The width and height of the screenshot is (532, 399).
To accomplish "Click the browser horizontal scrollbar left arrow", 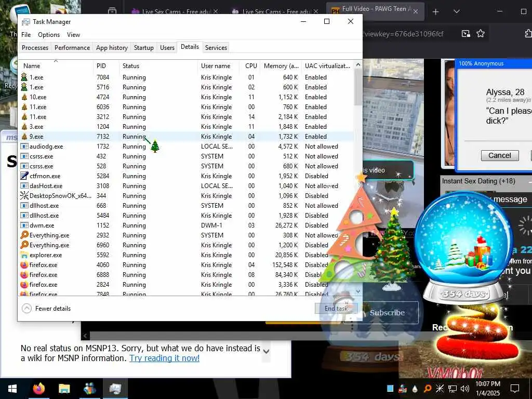I will coord(85,336).
